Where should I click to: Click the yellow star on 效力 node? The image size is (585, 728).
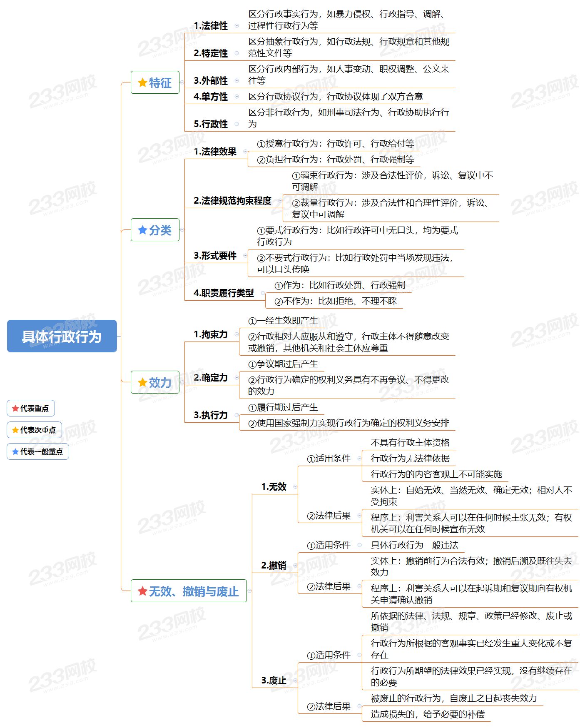coord(142,382)
